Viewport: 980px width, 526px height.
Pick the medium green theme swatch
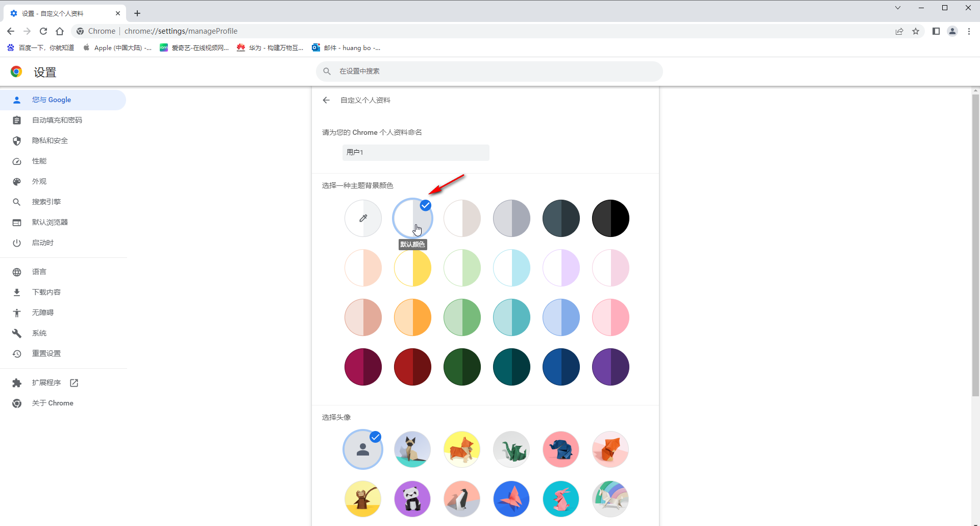point(462,317)
